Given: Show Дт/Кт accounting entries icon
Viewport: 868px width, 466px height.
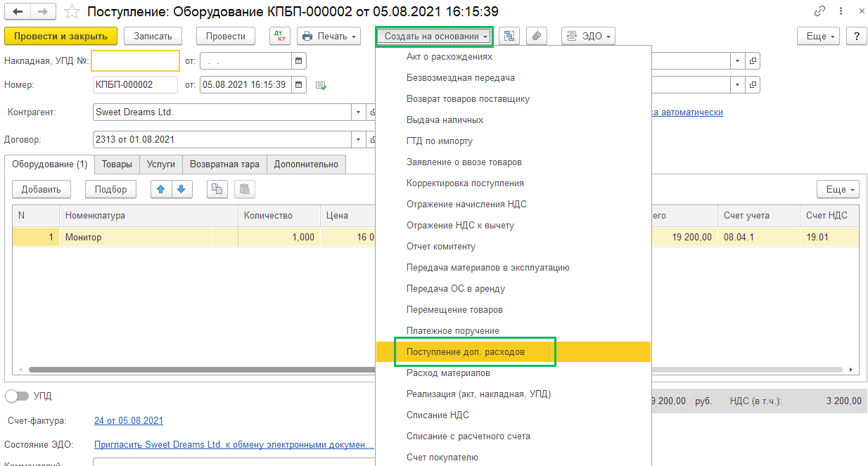Looking at the screenshot, I should pos(280,36).
